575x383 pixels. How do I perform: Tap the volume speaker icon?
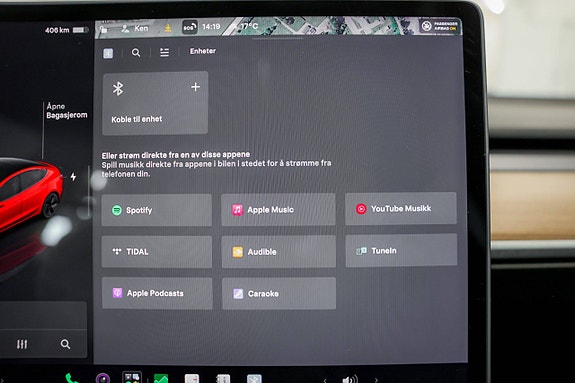(x=349, y=380)
